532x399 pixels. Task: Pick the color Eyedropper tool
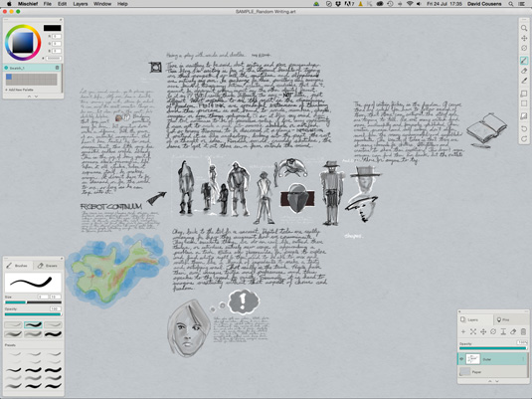[x=524, y=81]
